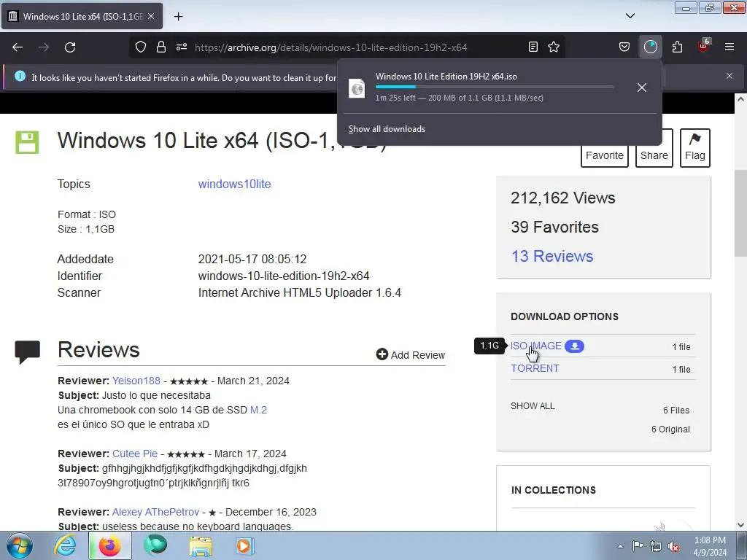Image resolution: width=747 pixels, height=560 pixels.
Task: Open the TORRENT download option
Action: 535,368
